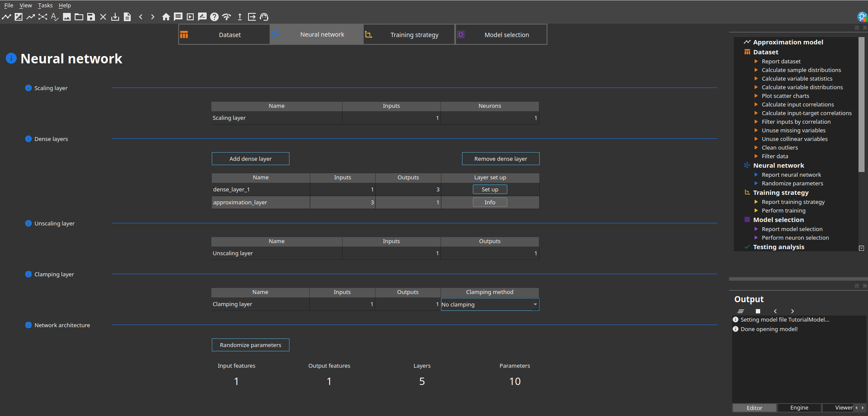Click the Done opening model! output message
868x416 pixels.
tap(769, 329)
